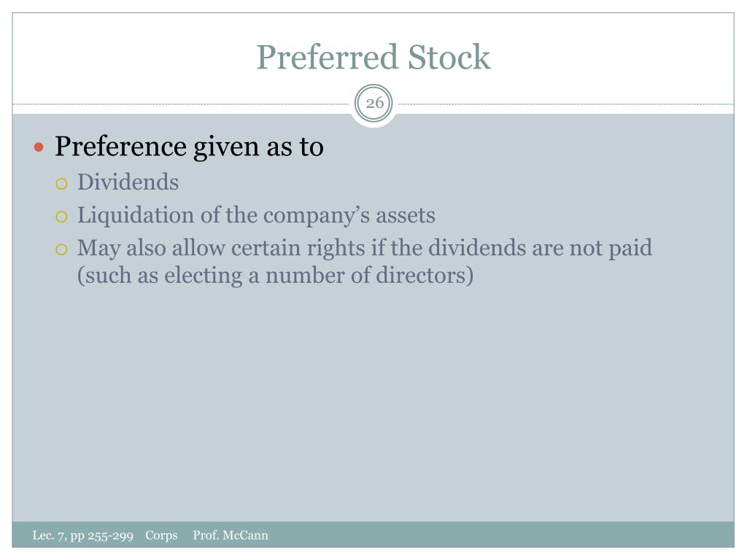This screenshot has height=560, width=747.
Task: Click the slide number 26 circle
Action: point(374,103)
